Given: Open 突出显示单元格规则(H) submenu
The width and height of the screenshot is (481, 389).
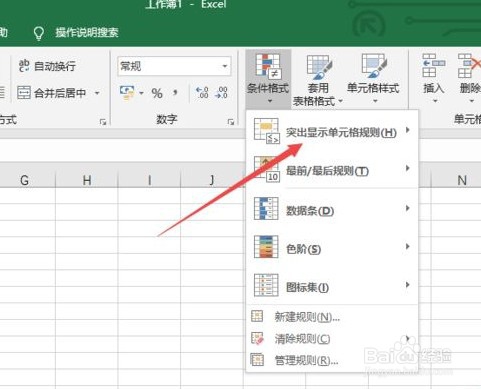Looking at the screenshot, I should (332, 131).
